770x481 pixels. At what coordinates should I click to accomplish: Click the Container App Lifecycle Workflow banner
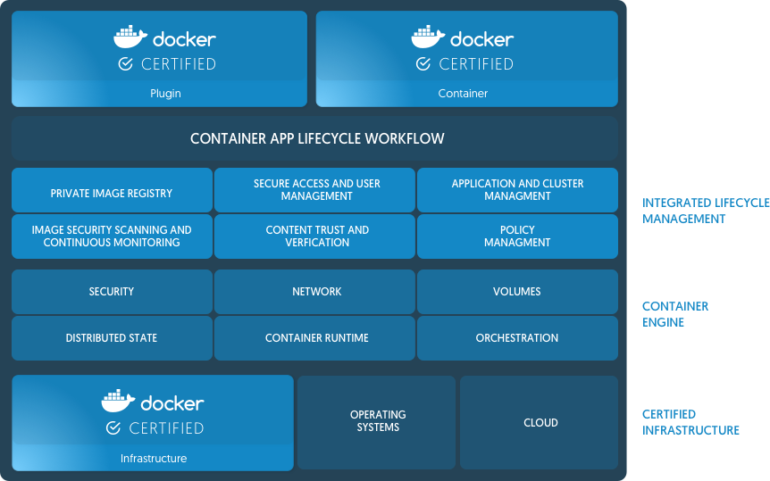(x=316, y=139)
